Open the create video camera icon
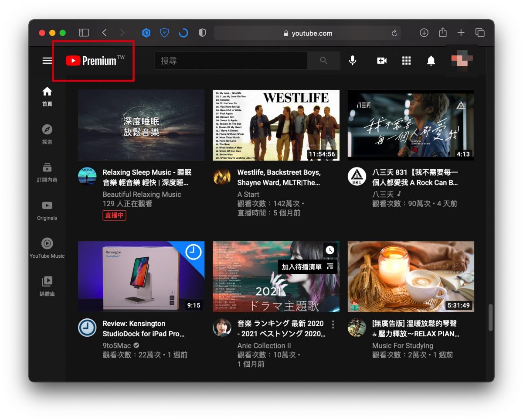This screenshot has height=420, width=523. (x=382, y=61)
